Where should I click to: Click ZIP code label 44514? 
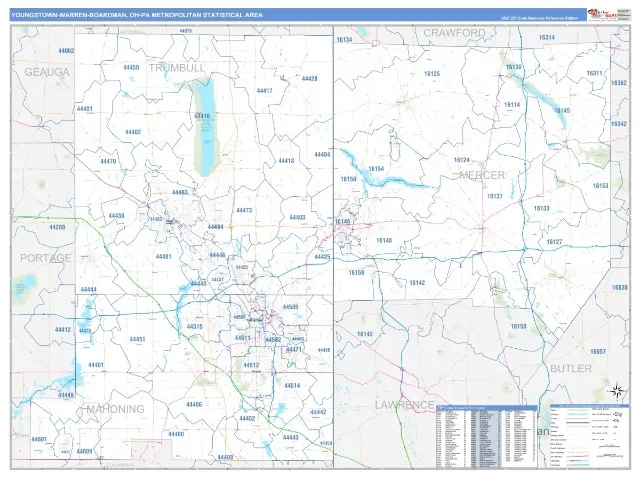coord(292,385)
